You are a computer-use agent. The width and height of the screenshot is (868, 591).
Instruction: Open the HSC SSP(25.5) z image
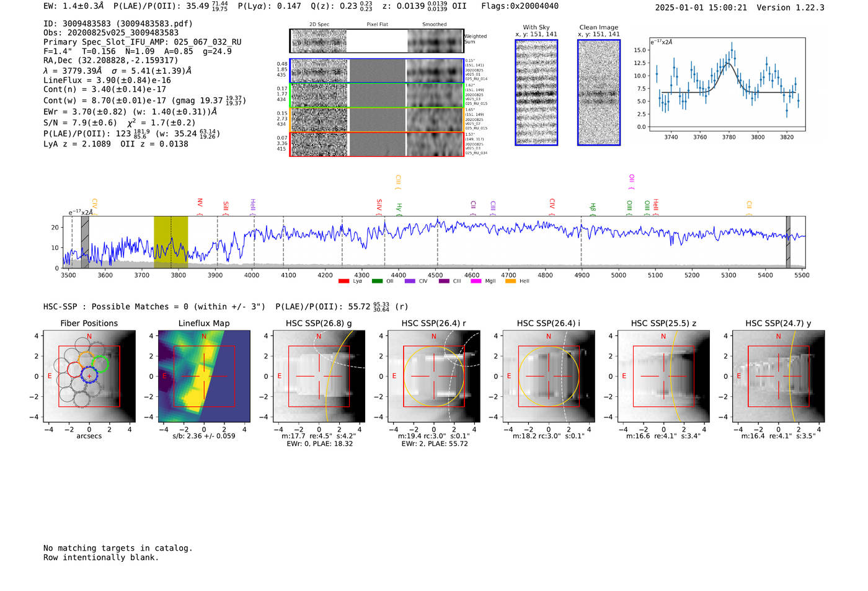pos(663,376)
